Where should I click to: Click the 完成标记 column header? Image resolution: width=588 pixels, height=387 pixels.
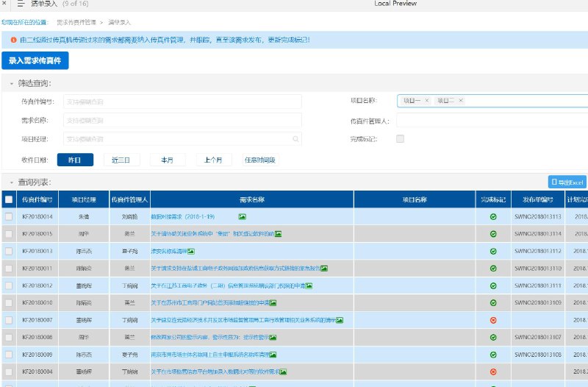click(x=493, y=199)
